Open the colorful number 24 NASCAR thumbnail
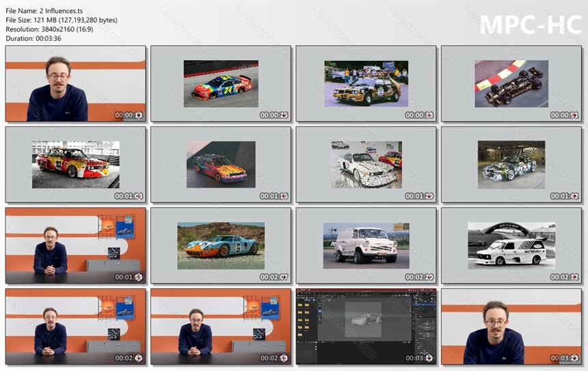This screenshot has height=371, width=588. coord(221,83)
